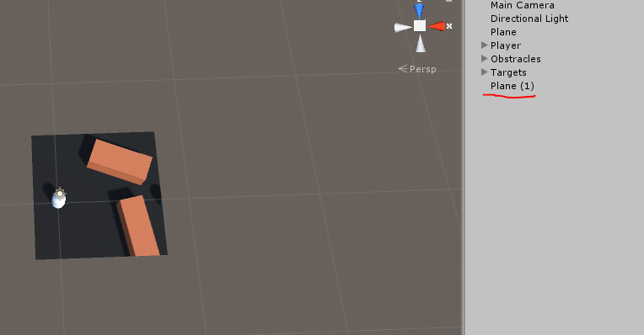The height and width of the screenshot is (335, 644).
Task: Select Plane (1) in the hierarchy
Action: point(513,86)
